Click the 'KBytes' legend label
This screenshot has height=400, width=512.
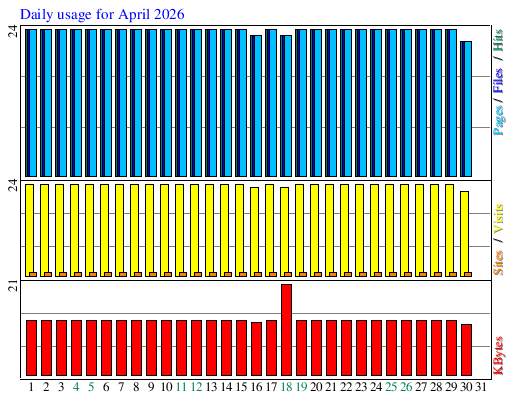(x=499, y=356)
